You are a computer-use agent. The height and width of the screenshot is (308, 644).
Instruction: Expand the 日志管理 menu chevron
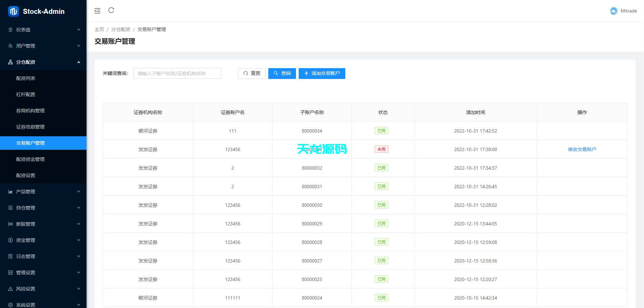pos(79,256)
